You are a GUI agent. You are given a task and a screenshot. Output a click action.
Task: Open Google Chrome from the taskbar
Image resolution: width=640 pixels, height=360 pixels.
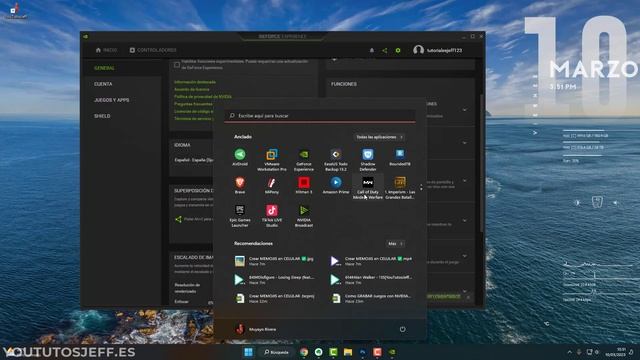304,352
